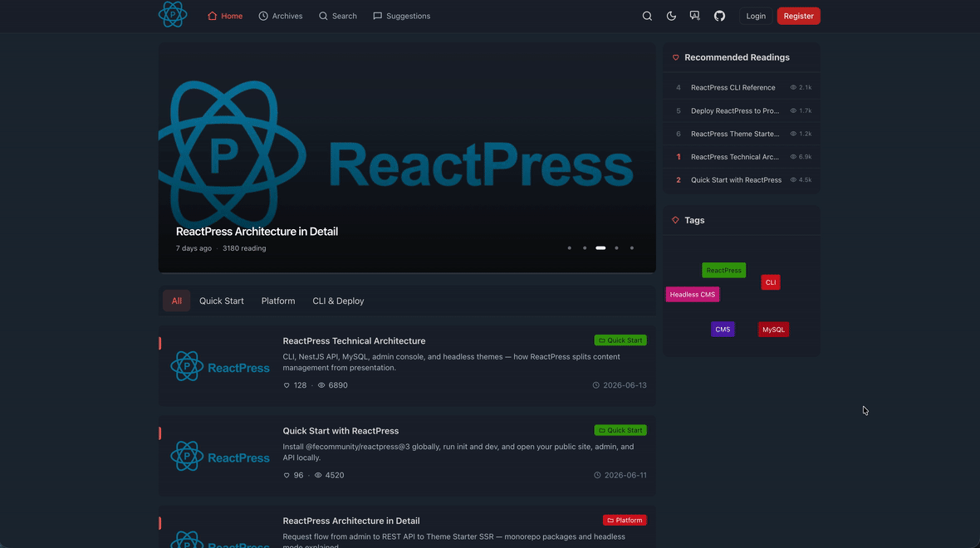Open the GitHub icon link
Viewport: 980px width, 548px height.
[719, 17]
